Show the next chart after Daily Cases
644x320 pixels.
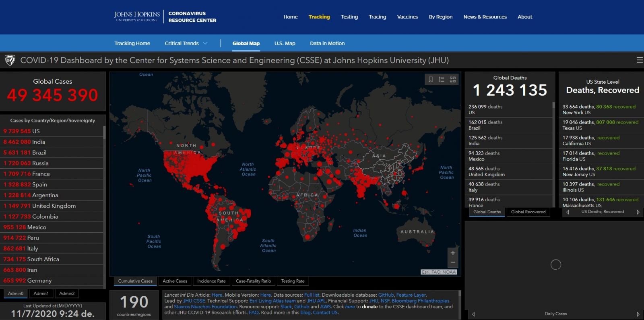click(x=638, y=314)
